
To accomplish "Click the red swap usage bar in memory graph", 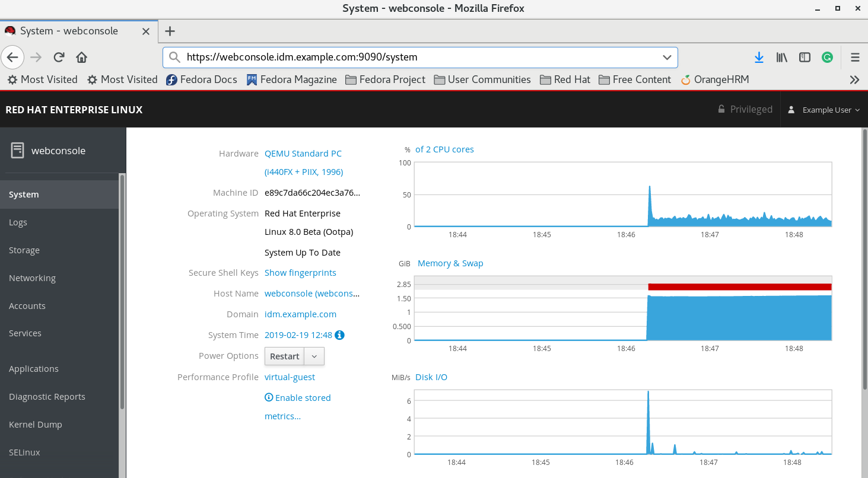I will point(740,287).
